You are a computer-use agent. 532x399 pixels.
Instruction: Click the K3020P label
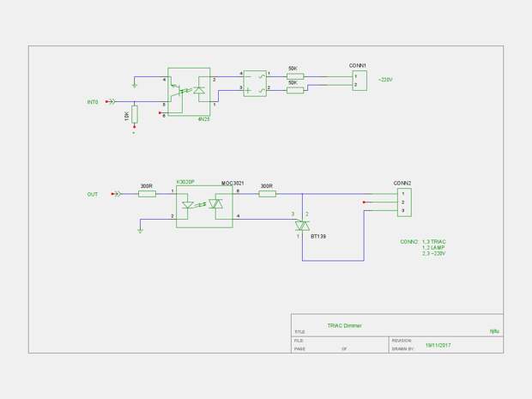tap(185, 182)
